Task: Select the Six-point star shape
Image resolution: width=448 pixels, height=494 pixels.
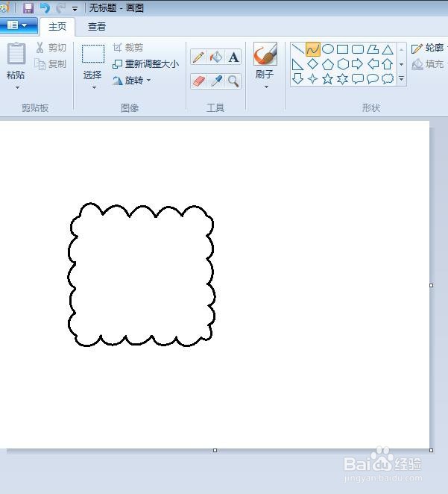Action: 343,79
